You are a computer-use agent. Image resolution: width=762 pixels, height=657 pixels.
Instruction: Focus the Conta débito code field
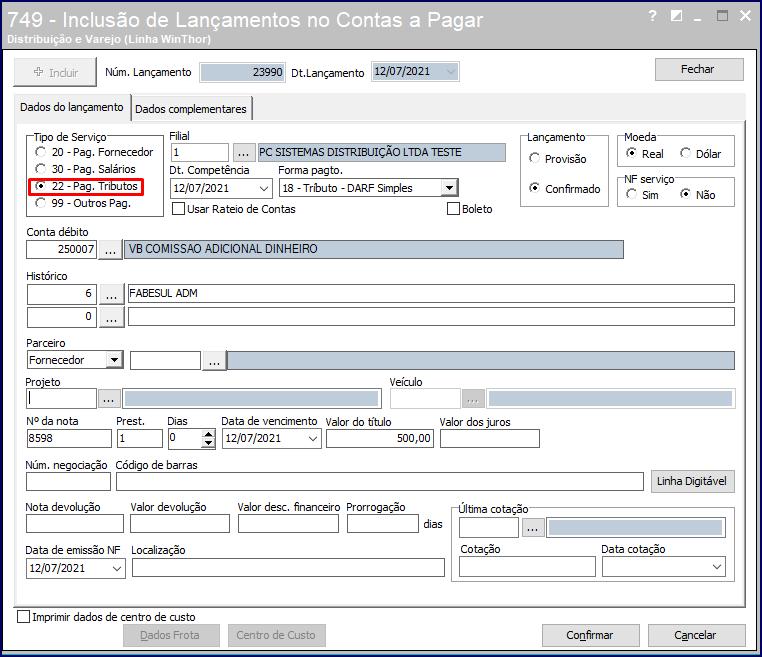(61, 249)
